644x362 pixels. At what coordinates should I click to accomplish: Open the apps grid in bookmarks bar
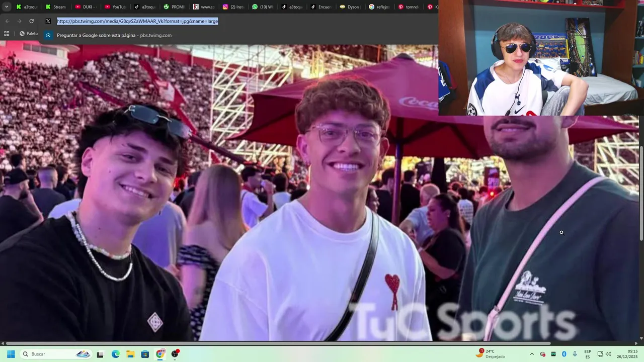7,34
